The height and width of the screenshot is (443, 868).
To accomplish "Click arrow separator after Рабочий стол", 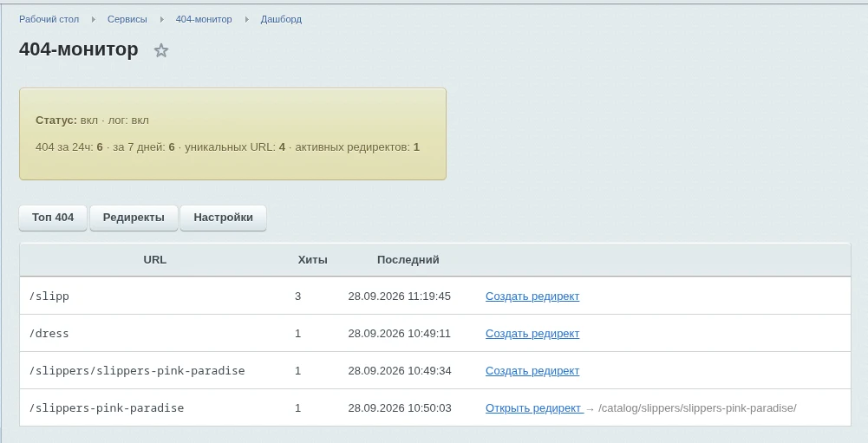I will tap(94, 19).
